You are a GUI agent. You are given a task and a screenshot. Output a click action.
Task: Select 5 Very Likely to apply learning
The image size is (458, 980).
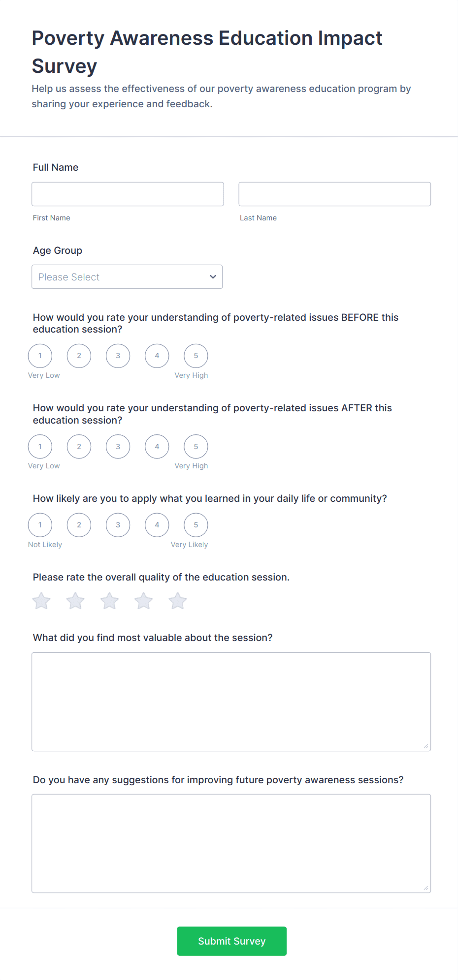pyautogui.click(x=196, y=525)
